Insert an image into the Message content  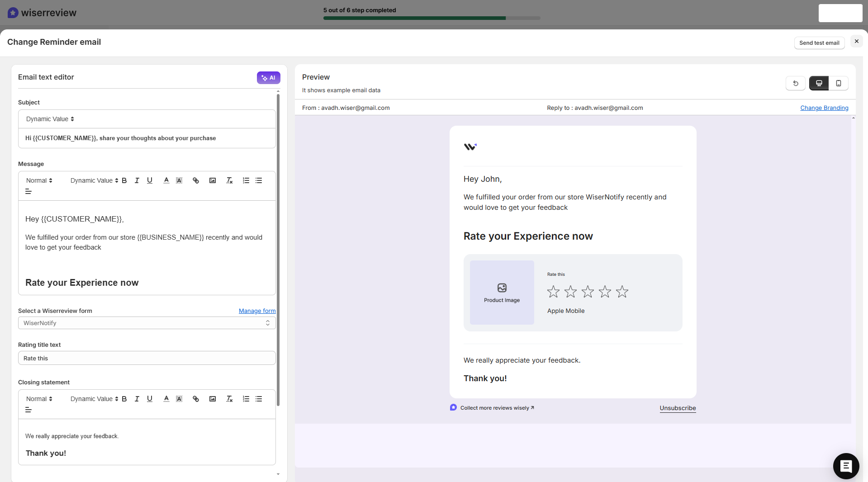(212, 180)
